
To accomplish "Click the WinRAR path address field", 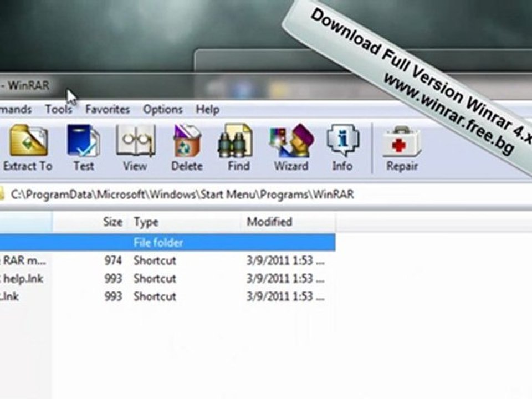I will click(266, 195).
